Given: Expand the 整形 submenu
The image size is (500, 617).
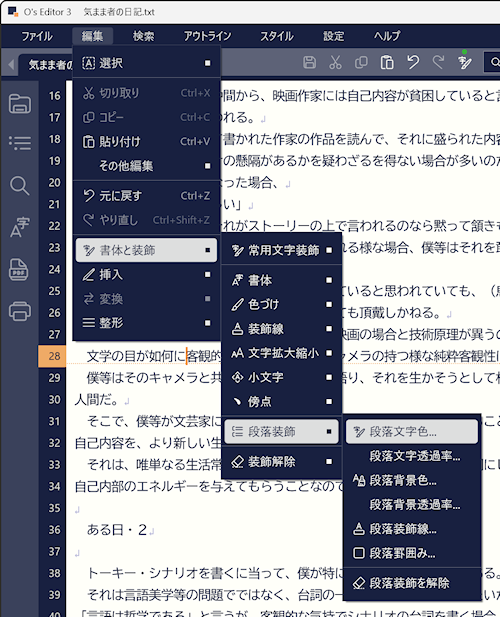Looking at the screenshot, I should pos(146,323).
